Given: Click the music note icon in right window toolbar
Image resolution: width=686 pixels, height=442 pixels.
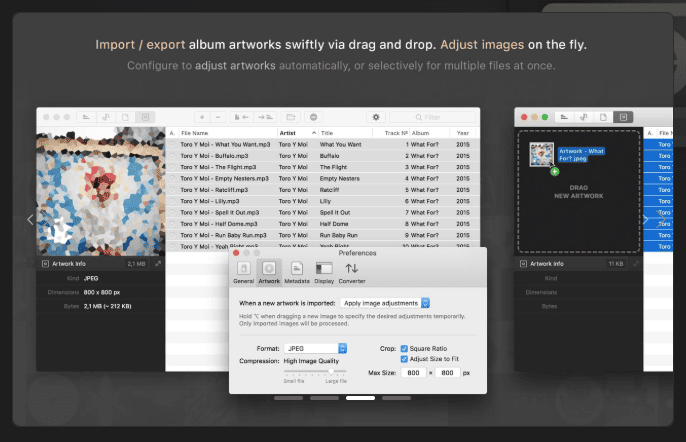Looking at the screenshot, I should tap(584, 117).
